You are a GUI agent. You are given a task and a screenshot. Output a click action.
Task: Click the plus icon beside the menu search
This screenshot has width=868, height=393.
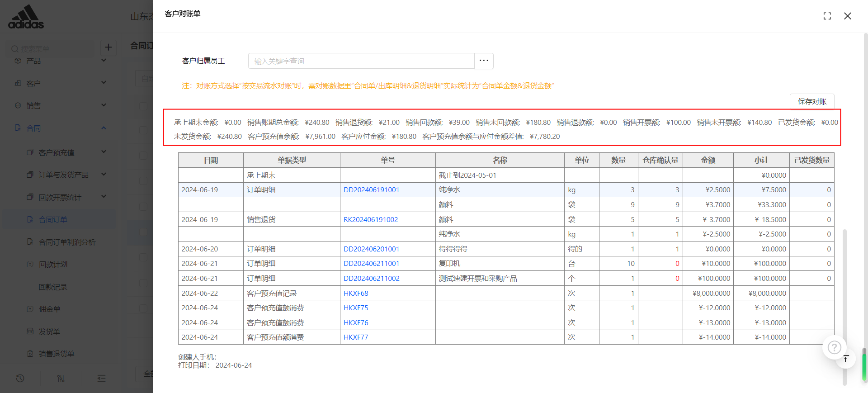pos(108,47)
